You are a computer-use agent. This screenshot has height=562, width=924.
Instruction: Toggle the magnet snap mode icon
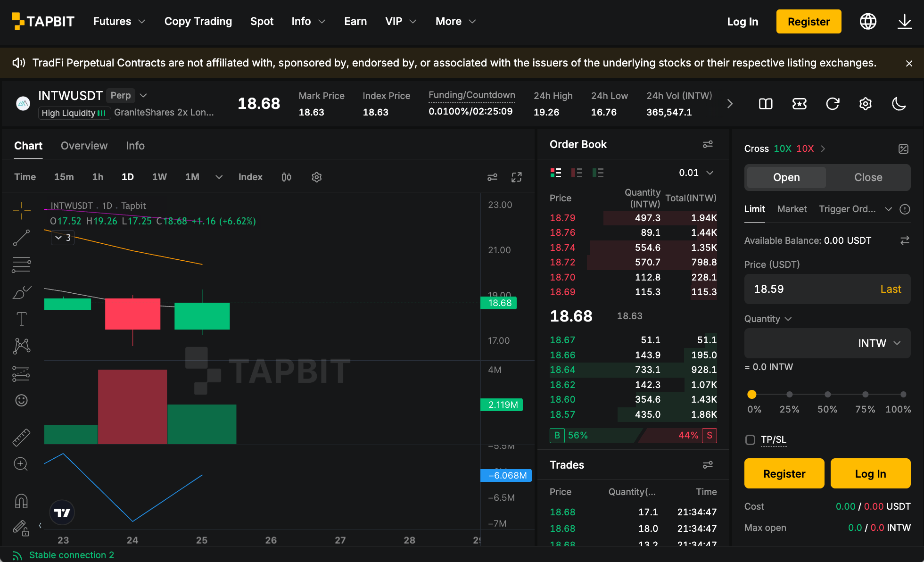click(21, 501)
